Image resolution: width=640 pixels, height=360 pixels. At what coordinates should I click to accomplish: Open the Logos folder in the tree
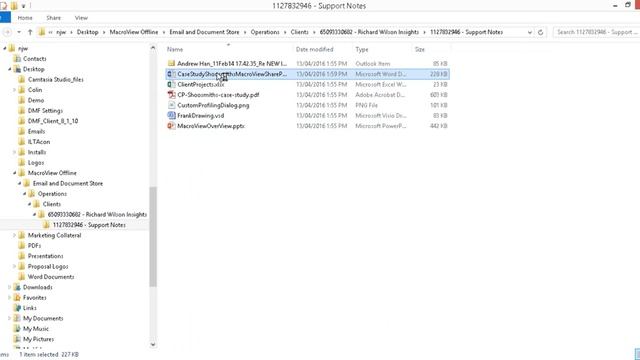36,162
